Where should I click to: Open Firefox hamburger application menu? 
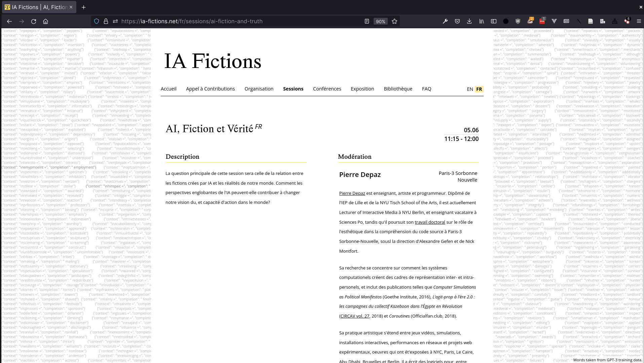click(x=639, y=21)
